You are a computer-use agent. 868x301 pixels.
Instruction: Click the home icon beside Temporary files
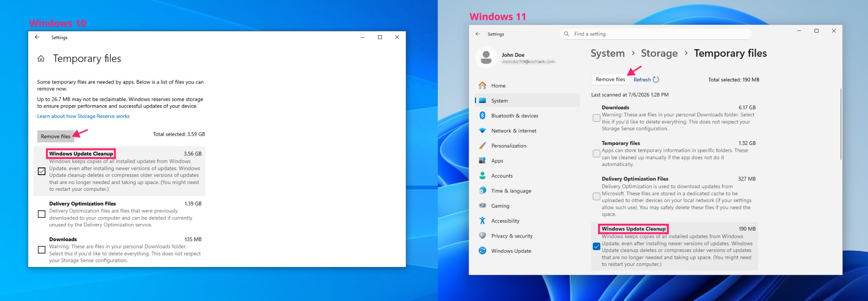pyautogui.click(x=41, y=59)
